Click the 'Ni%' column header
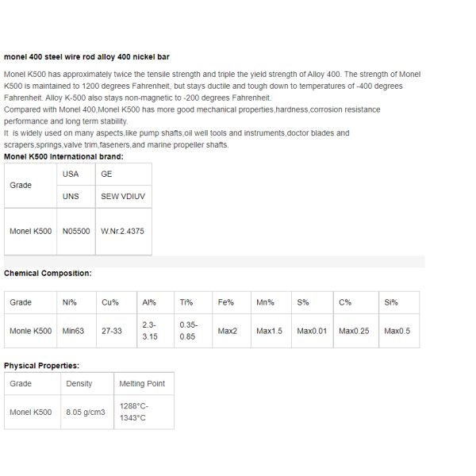The image size is (476, 476). coord(69,302)
